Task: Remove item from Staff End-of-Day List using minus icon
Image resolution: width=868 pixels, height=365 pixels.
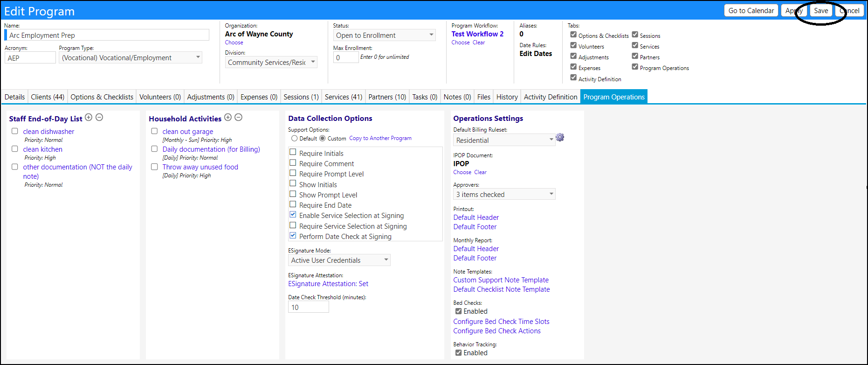Action: point(99,118)
